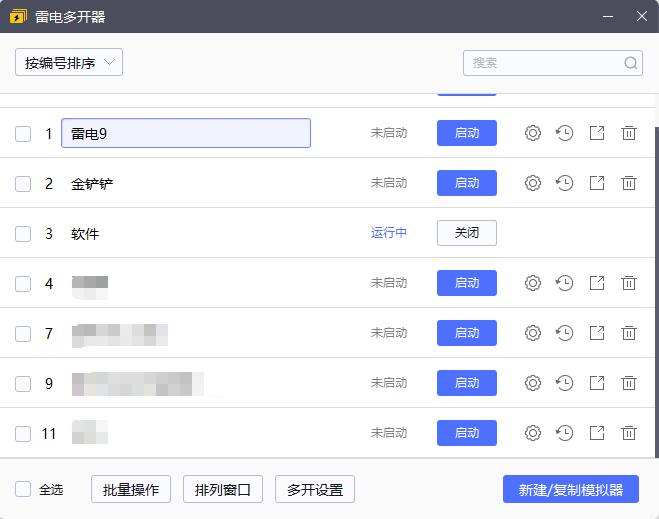
Task: Click the 雷电9 name edit field
Action: pos(186,133)
